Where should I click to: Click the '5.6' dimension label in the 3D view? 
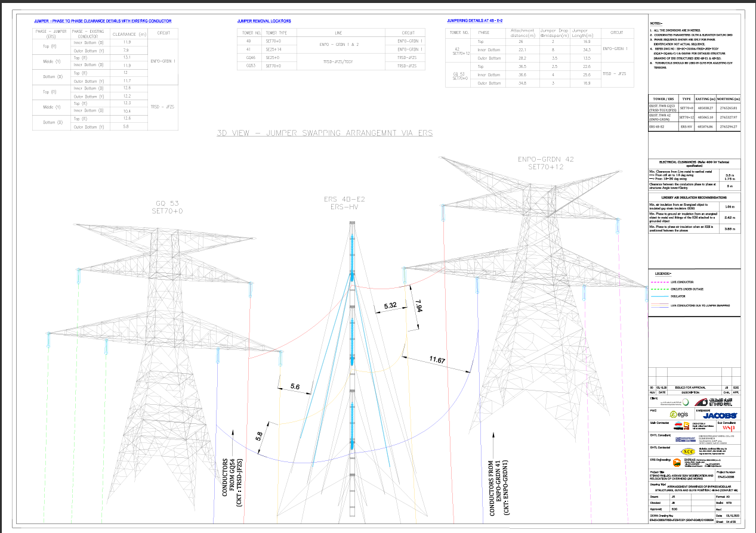pos(295,386)
